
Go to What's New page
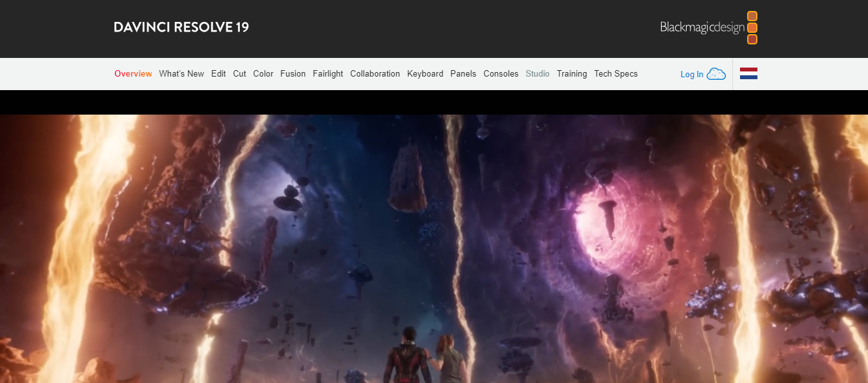pos(181,74)
